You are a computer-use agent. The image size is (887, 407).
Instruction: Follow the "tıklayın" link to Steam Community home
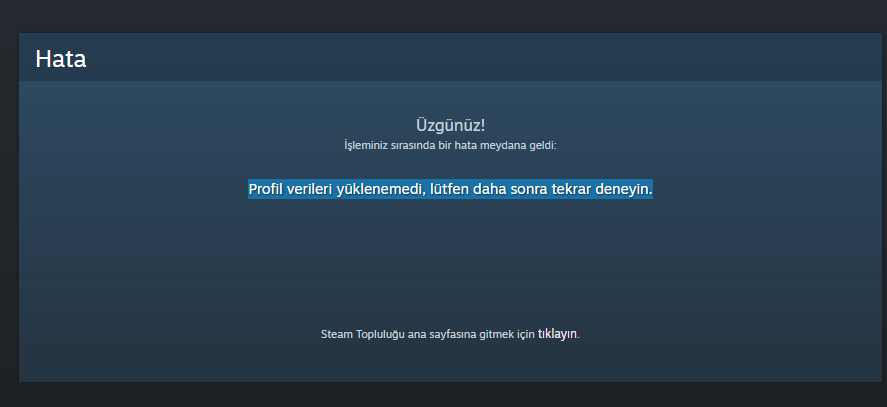click(x=558, y=334)
